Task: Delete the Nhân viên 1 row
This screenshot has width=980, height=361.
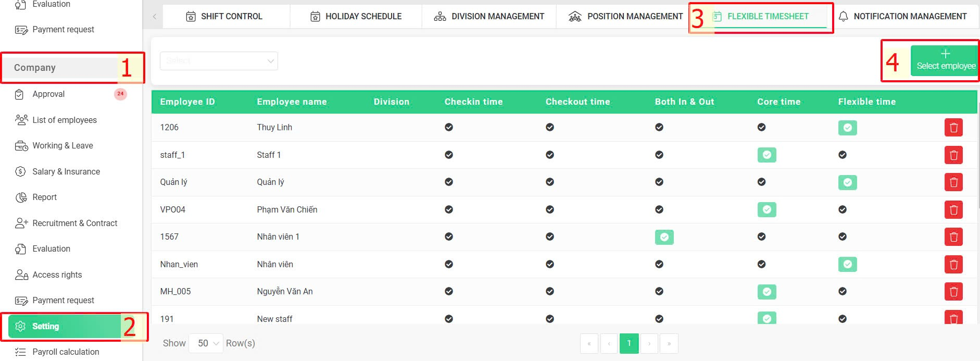Action: click(953, 237)
